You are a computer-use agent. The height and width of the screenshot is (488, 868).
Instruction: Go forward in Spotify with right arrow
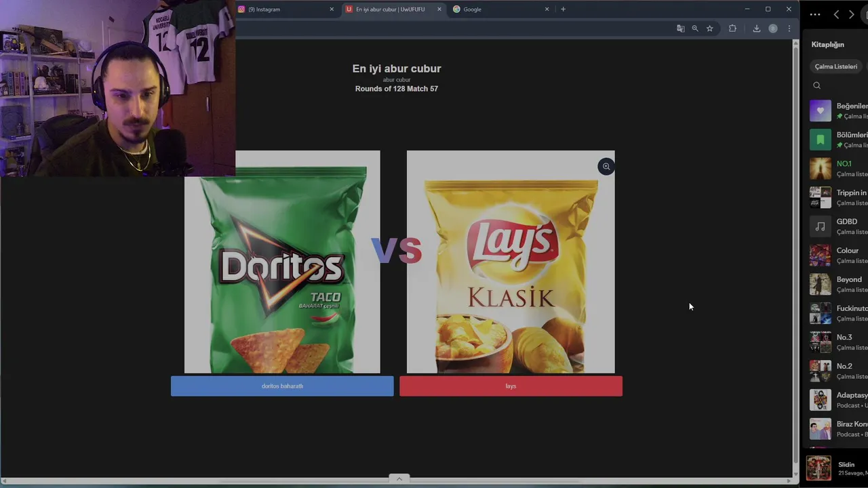852,14
